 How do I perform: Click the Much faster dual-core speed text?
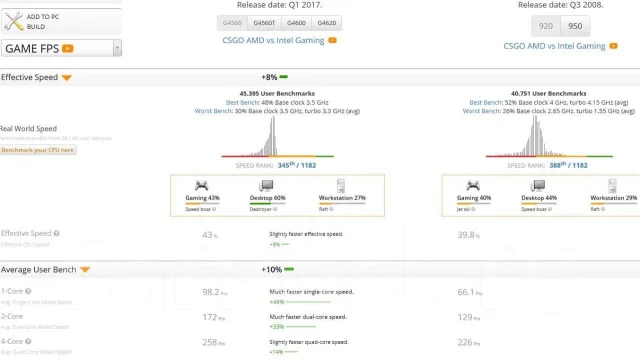tap(308, 317)
